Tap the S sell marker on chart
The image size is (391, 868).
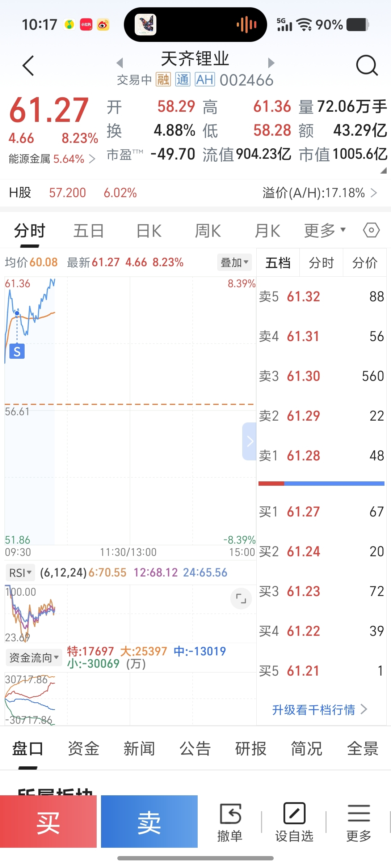[x=17, y=351]
